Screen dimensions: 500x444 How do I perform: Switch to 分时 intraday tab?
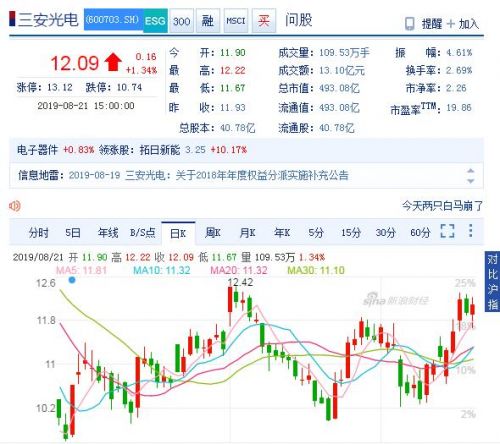(x=38, y=233)
